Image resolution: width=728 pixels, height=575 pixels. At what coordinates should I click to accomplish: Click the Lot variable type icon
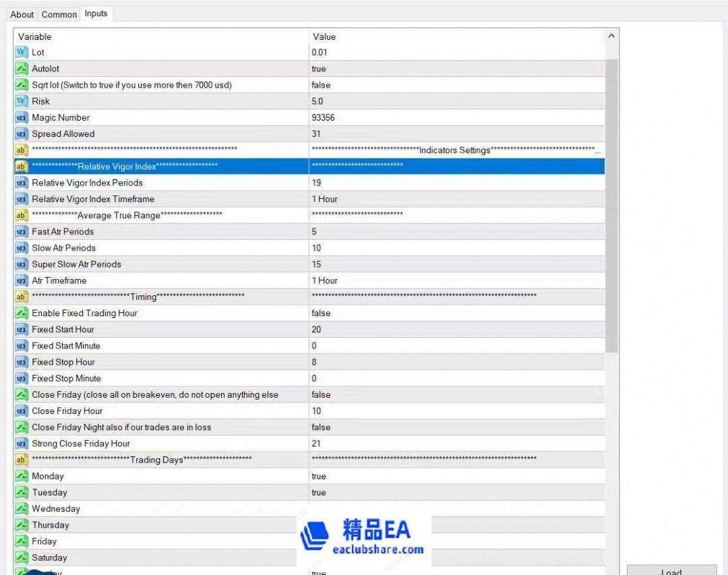tap(22, 53)
